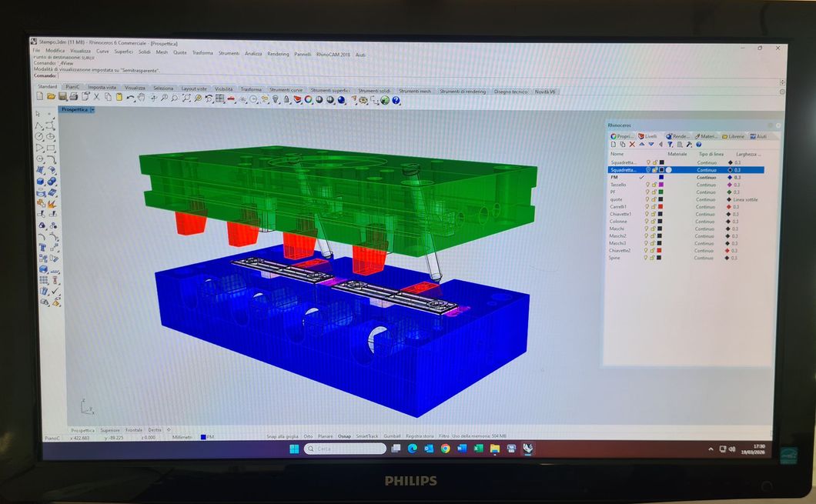The image size is (816, 504).
Task: Toggle visibility bulb of Carrelli1 layer
Action: pyautogui.click(x=648, y=206)
